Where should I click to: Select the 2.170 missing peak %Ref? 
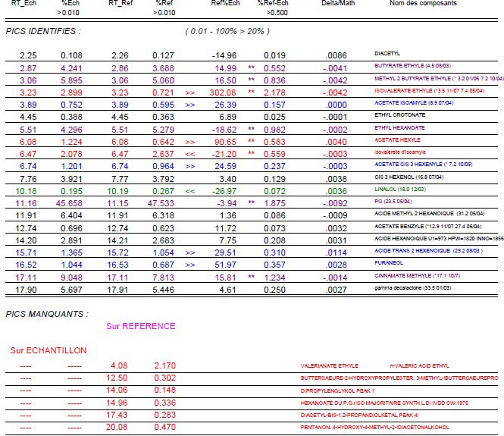[164, 366]
